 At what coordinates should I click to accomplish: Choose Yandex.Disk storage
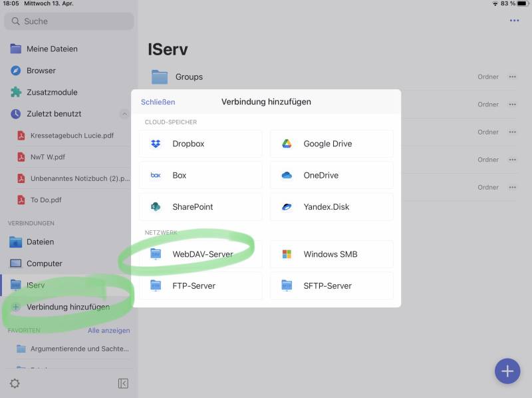tap(331, 207)
